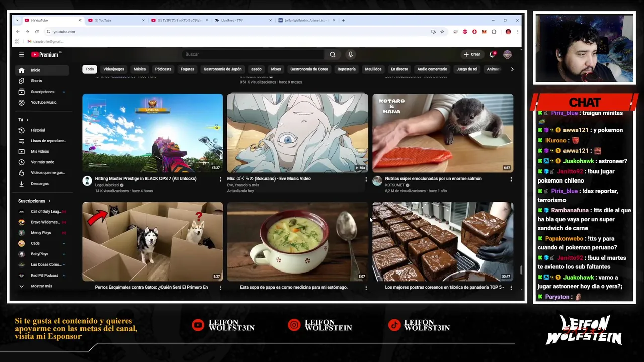Open options menu for Perros Esquimales video
The image size is (644, 362).
coord(220,288)
